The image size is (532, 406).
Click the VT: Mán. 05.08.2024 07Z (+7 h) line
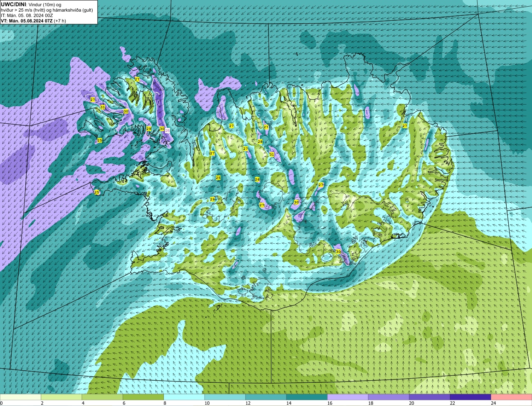[x=33, y=21]
